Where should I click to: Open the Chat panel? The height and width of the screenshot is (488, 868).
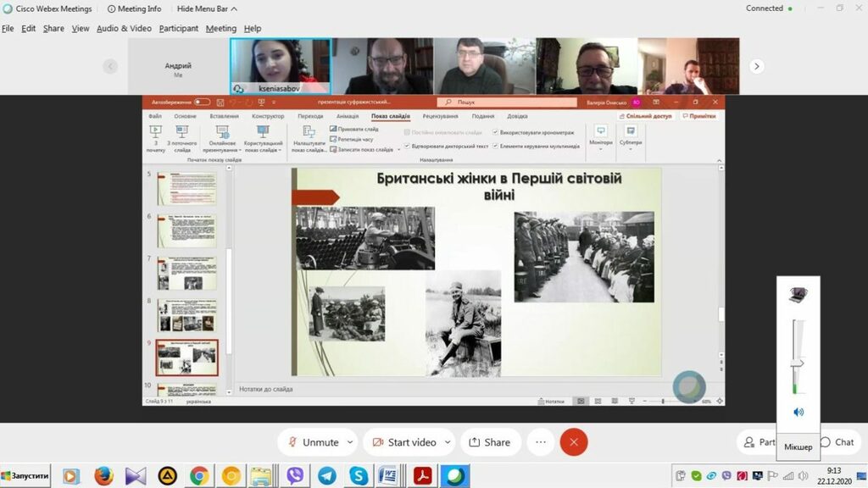click(837, 442)
